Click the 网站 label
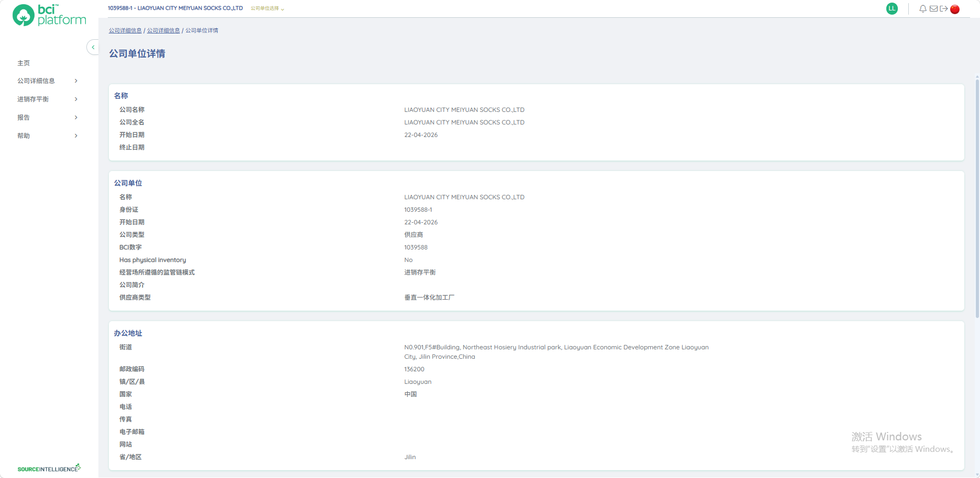This screenshot has height=478, width=980. click(x=126, y=445)
